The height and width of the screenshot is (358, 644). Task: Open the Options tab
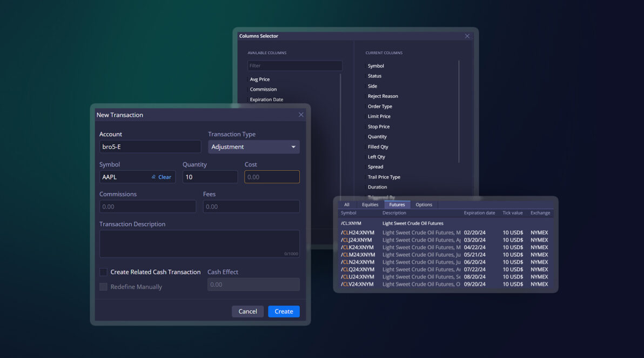coord(424,204)
